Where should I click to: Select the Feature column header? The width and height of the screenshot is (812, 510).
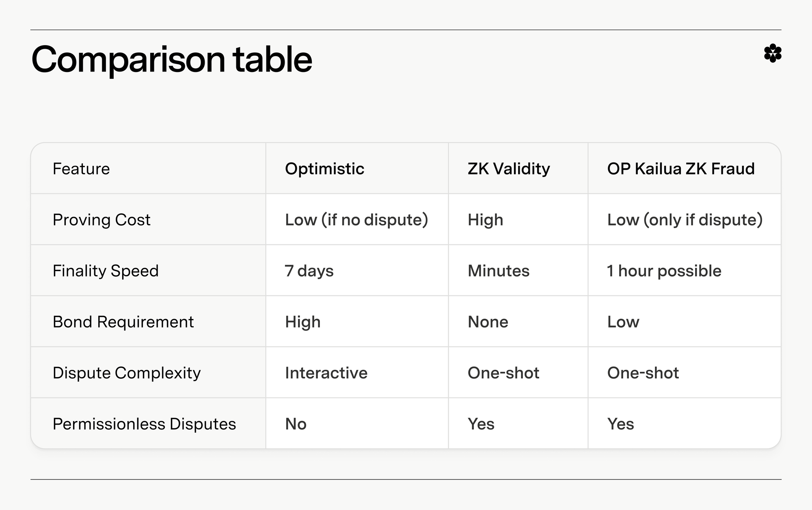[x=81, y=169]
